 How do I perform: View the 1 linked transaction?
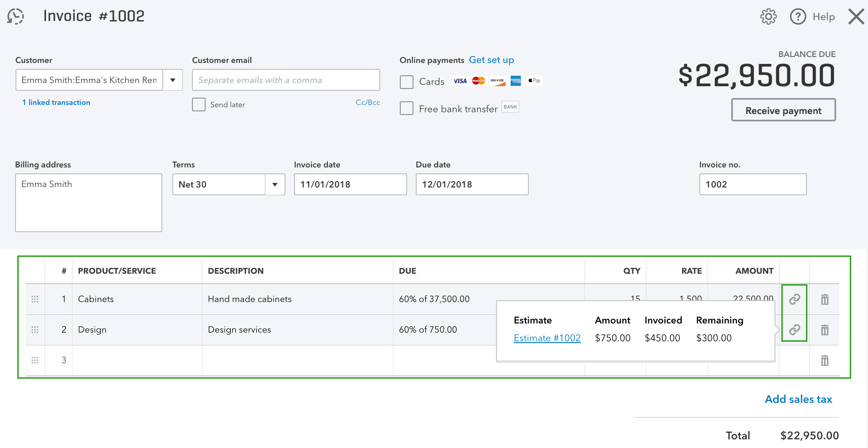tap(56, 102)
